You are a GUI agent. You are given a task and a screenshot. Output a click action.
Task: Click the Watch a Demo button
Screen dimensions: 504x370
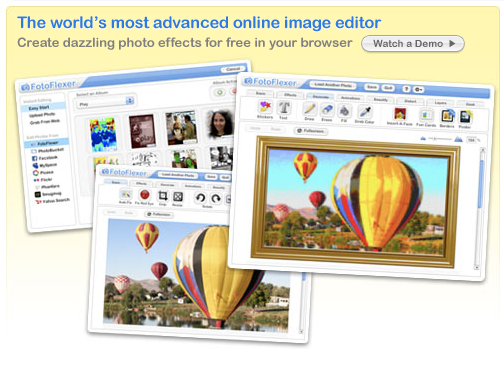[413, 44]
